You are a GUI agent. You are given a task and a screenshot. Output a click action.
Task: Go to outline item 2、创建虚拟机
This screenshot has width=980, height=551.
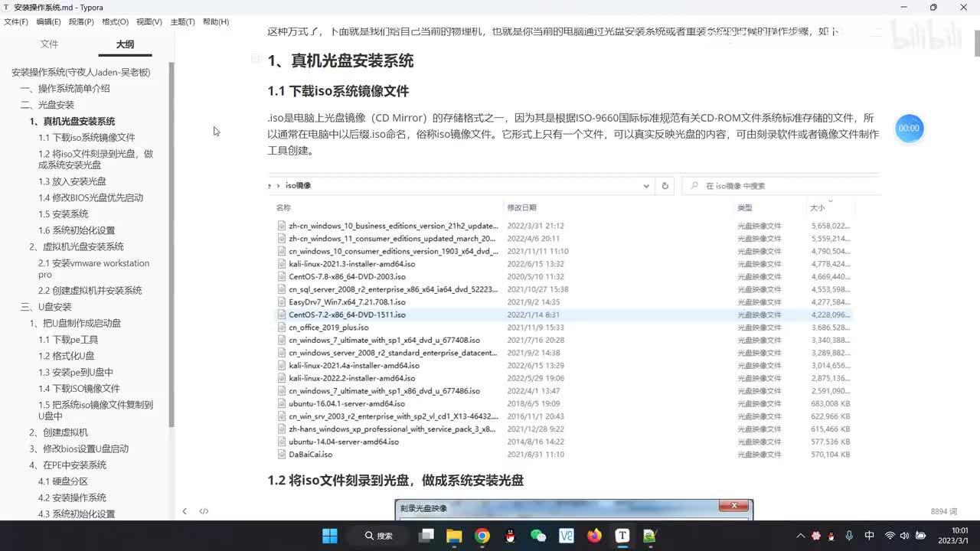[58, 432]
